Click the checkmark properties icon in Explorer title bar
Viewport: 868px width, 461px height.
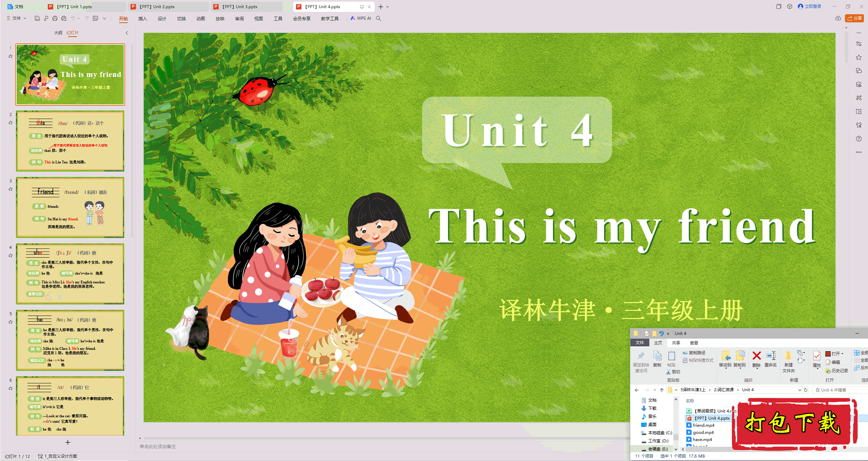pyautogui.click(x=647, y=334)
